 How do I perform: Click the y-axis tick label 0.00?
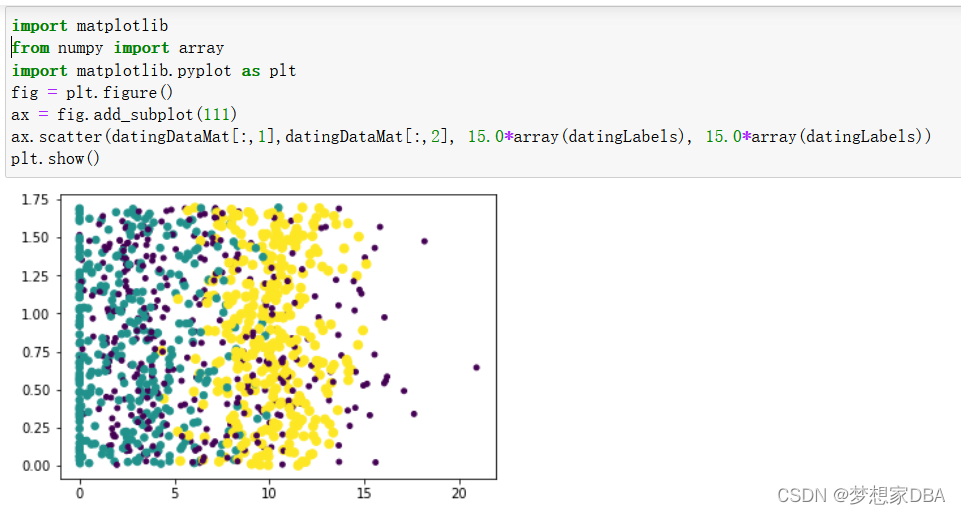[35, 466]
